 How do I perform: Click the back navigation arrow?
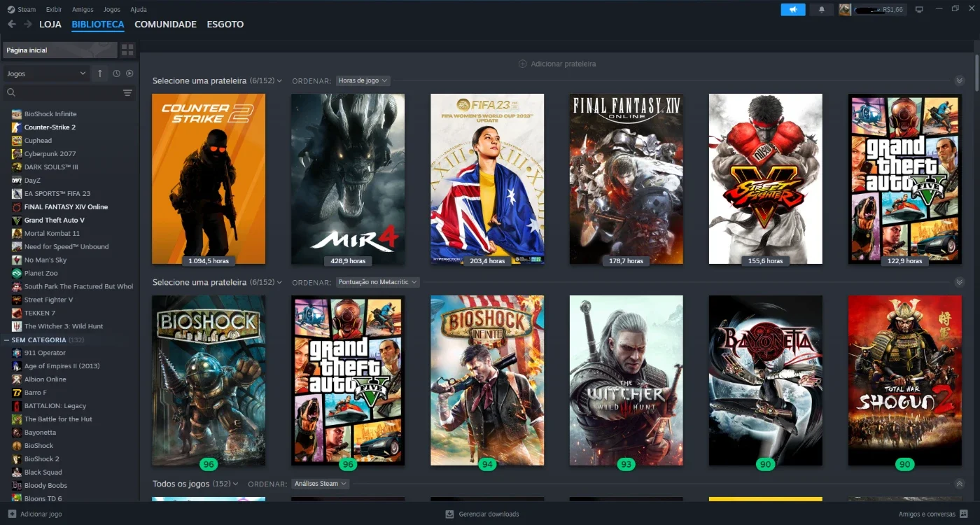click(12, 24)
